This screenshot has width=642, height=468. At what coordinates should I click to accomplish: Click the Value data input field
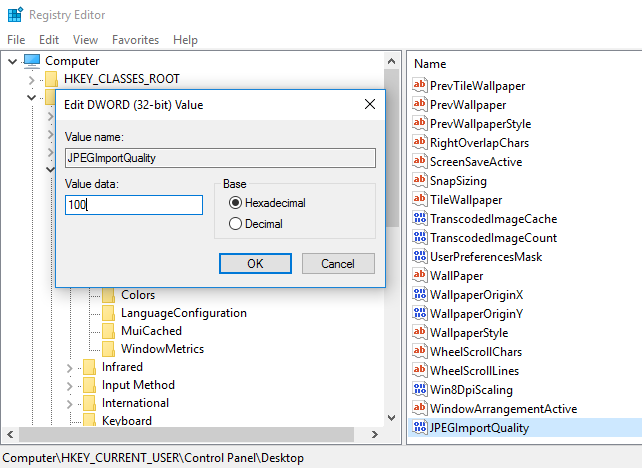click(134, 205)
